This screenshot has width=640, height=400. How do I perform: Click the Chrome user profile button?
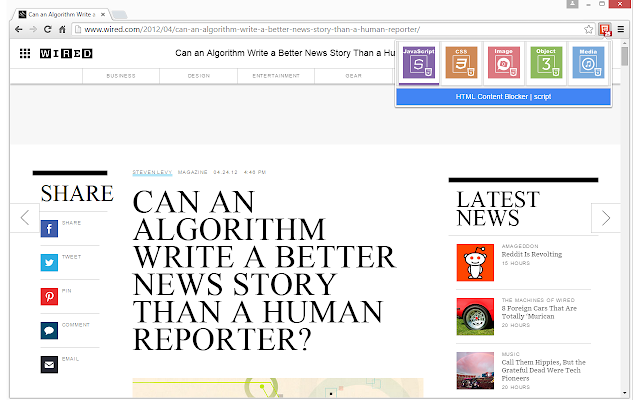pos(572,4)
